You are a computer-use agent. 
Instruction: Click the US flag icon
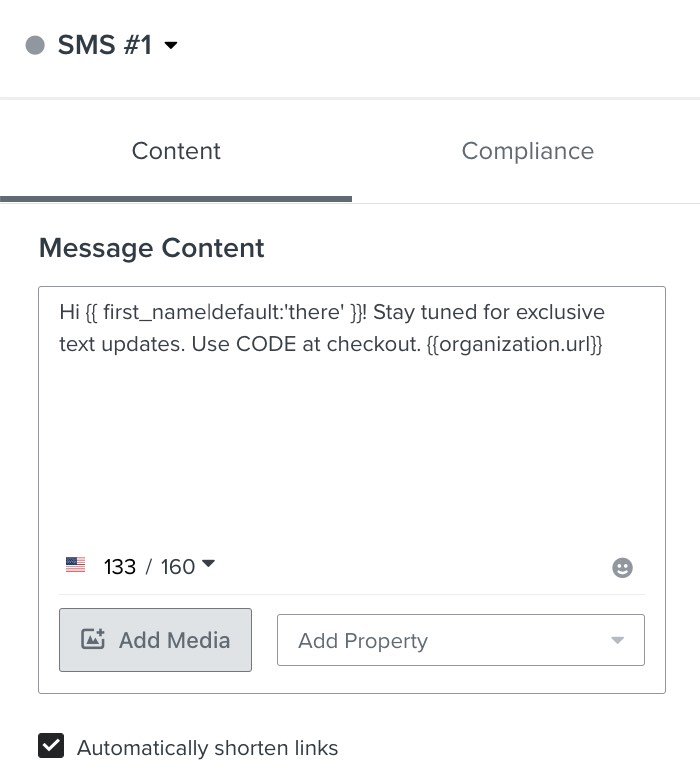pos(75,565)
